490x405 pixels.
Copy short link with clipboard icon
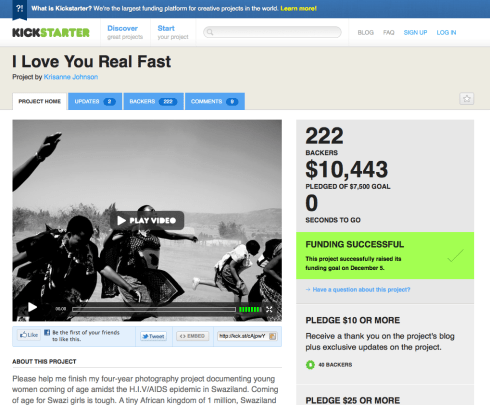point(272,336)
